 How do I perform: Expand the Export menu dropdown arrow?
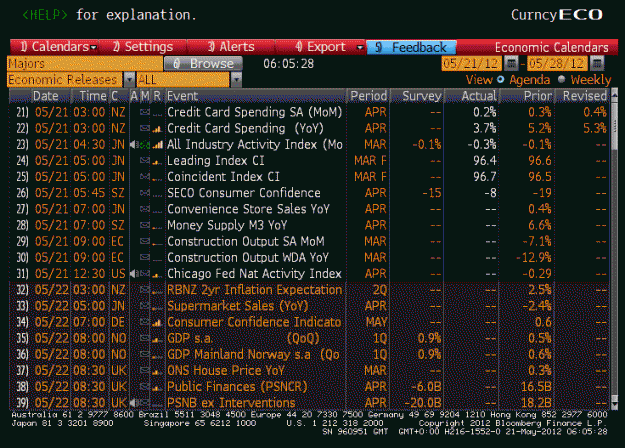pyautogui.click(x=360, y=47)
